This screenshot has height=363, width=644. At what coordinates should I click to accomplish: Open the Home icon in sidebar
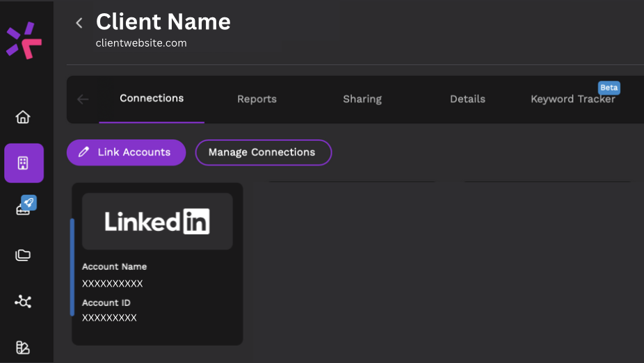point(23,117)
